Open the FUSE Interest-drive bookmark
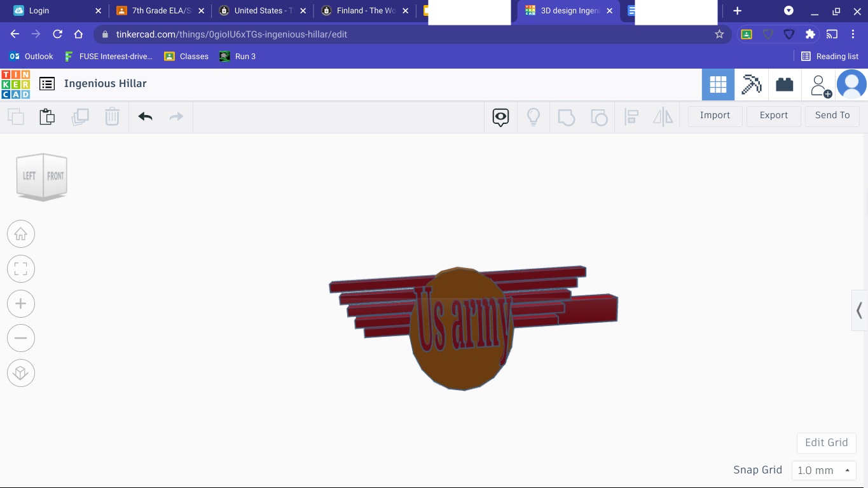The height and width of the screenshot is (488, 868). tap(109, 57)
